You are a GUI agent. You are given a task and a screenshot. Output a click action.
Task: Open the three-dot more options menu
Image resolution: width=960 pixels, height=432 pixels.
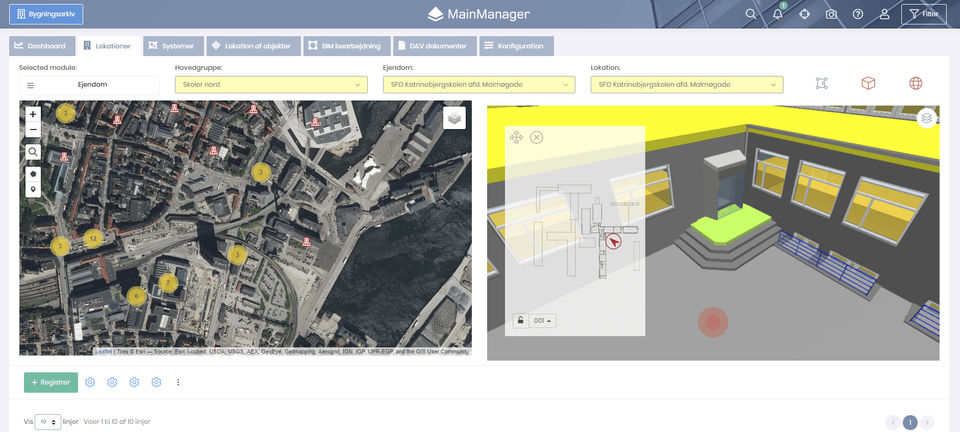point(178,382)
